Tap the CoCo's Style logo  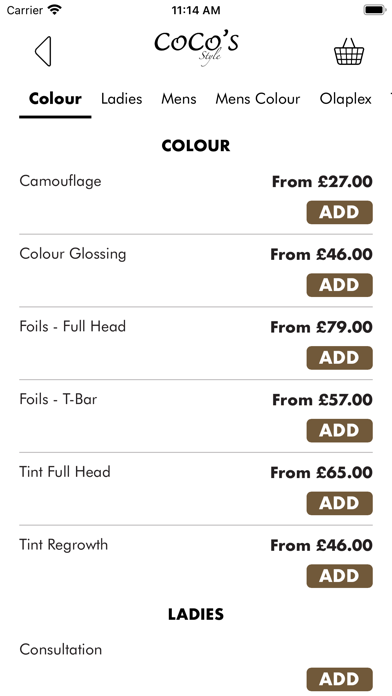[x=196, y=47]
